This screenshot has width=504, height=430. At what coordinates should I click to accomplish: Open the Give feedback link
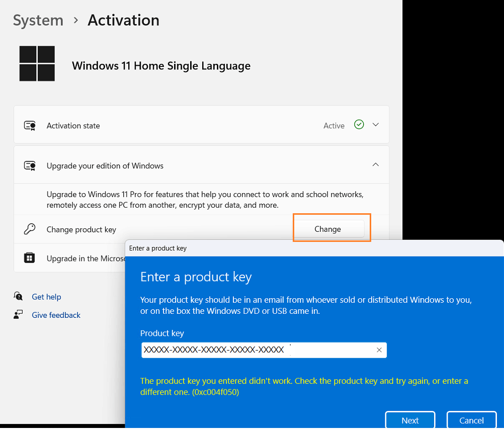[56, 315]
